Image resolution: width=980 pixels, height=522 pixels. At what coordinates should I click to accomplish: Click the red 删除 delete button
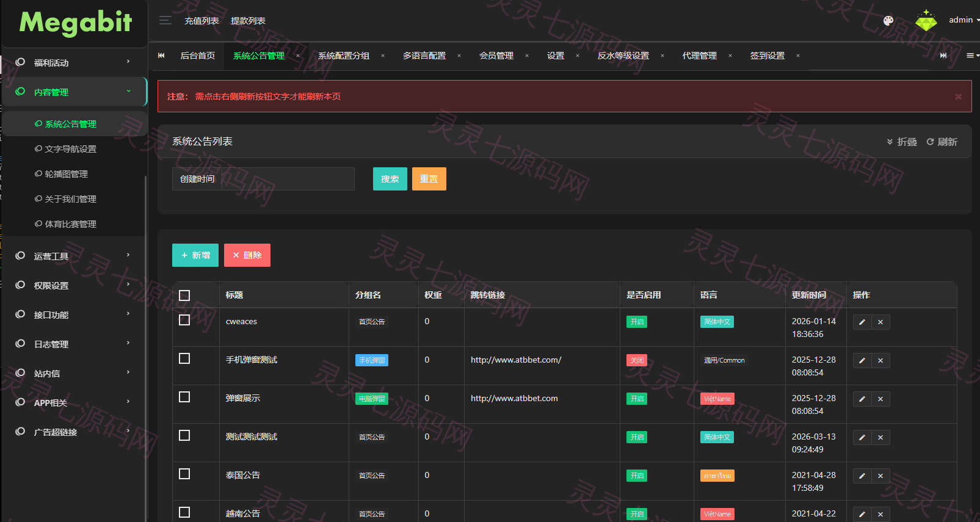coord(247,255)
